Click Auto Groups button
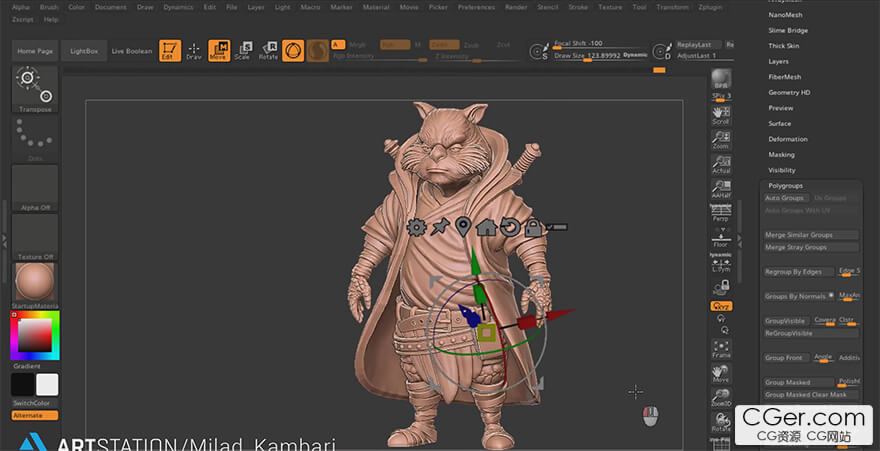Viewport: 880px width, 451px height. [x=786, y=198]
